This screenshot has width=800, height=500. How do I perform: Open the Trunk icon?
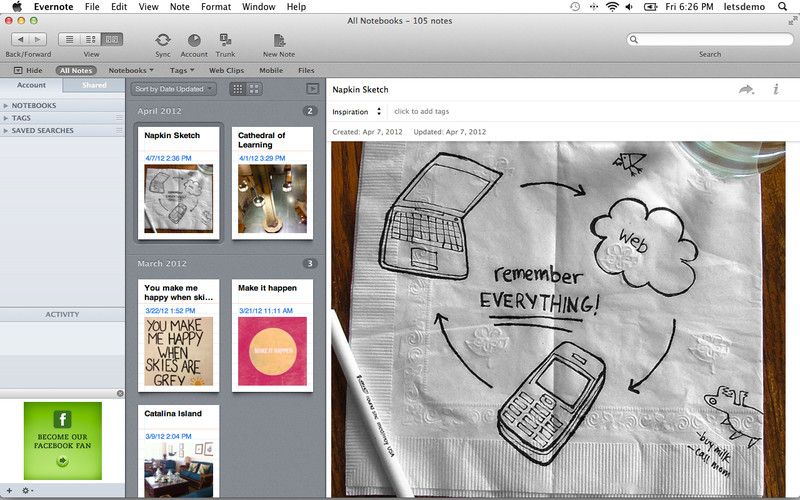[x=225, y=39]
